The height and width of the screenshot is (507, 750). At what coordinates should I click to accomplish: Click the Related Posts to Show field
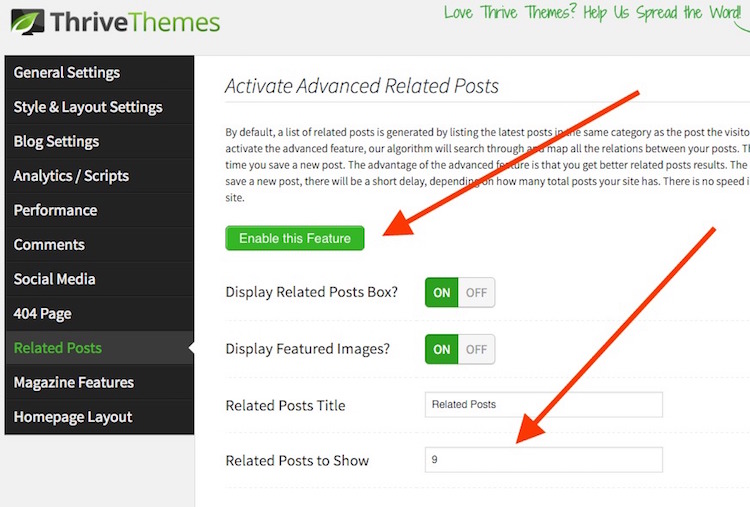(x=543, y=460)
